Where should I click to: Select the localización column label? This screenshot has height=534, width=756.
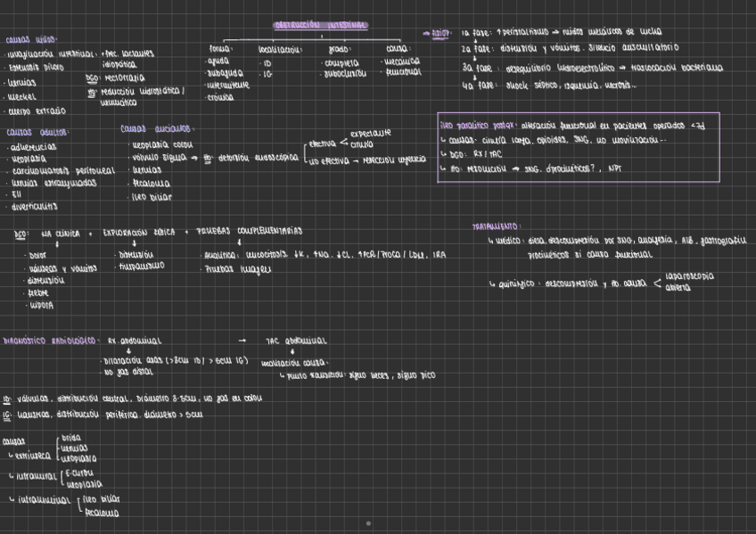click(278, 49)
